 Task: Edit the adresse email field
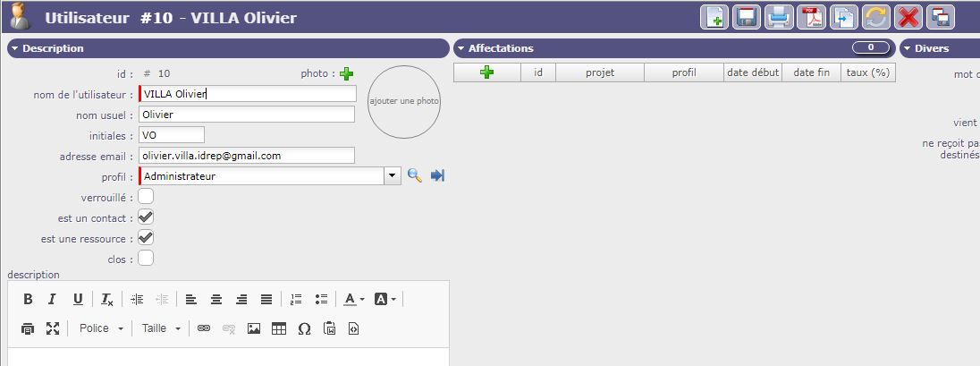point(246,155)
